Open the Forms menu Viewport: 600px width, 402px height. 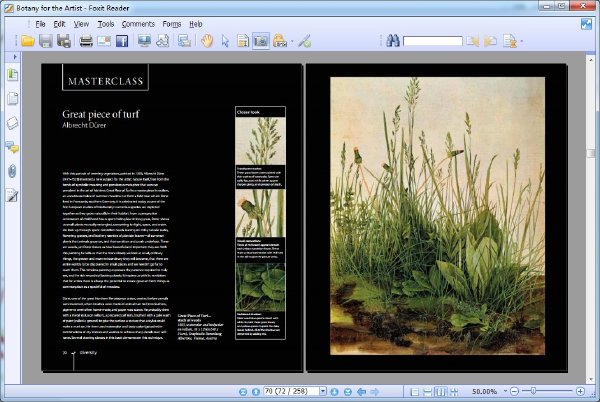pyautogui.click(x=172, y=24)
